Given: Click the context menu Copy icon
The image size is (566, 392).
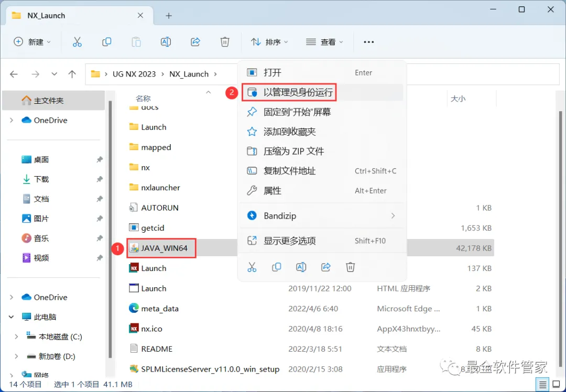Looking at the screenshot, I should pyautogui.click(x=277, y=267).
